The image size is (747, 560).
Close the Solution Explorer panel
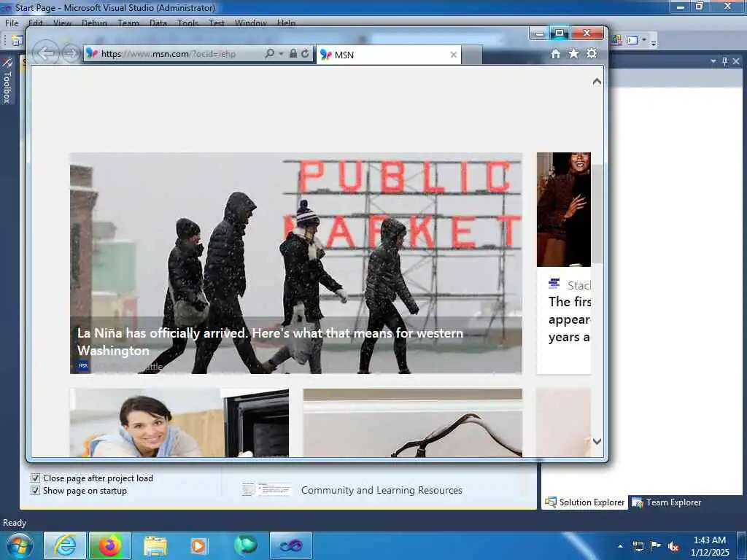pyautogui.click(x=736, y=61)
